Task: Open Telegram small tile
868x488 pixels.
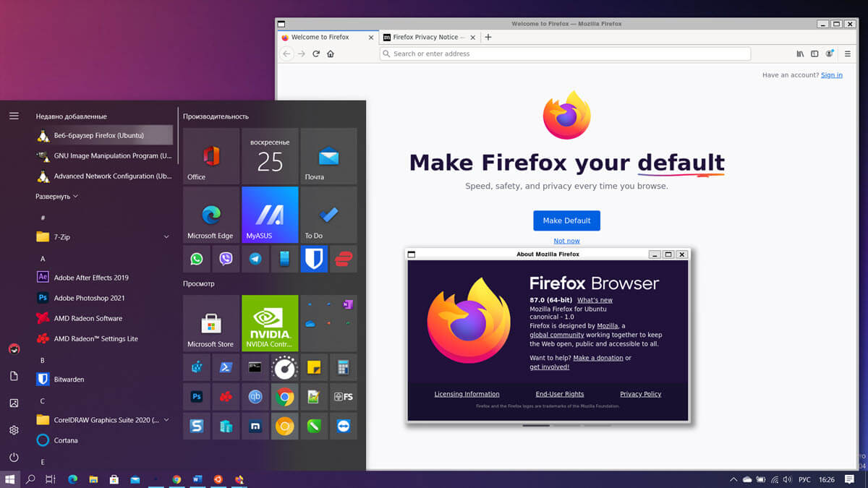Action: coord(255,259)
